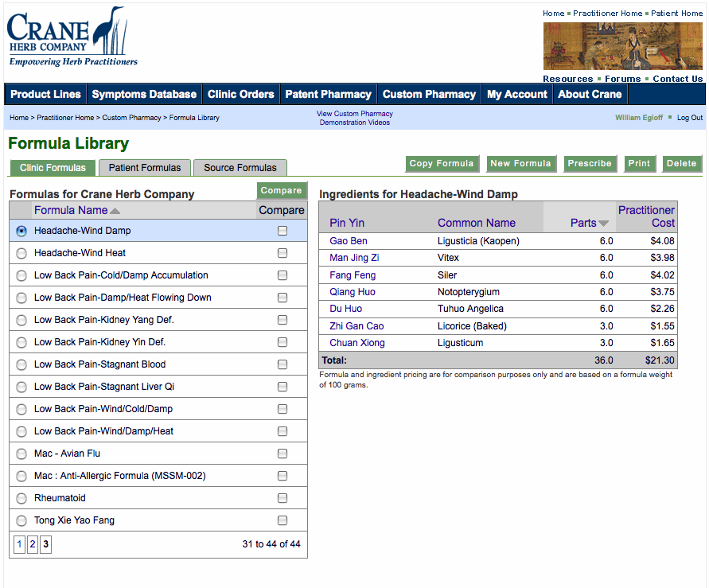Go to page 2 of formulas
This screenshot has width=709, height=588.
click(x=33, y=544)
